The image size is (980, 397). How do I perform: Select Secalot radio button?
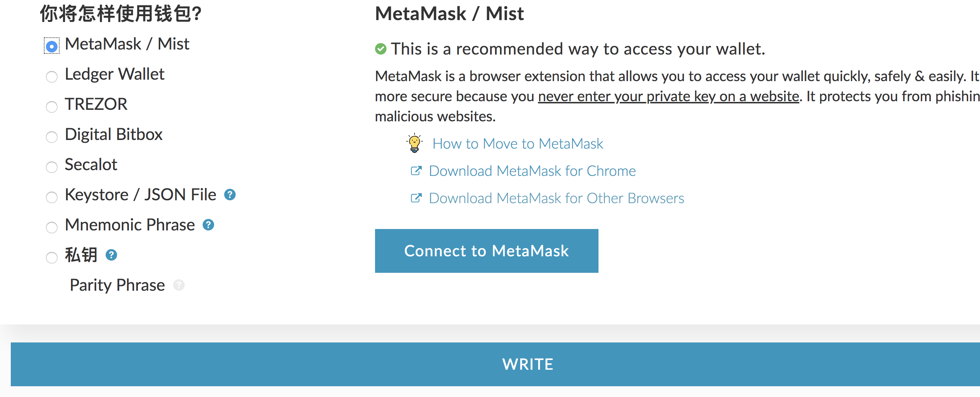coord(52,167)
